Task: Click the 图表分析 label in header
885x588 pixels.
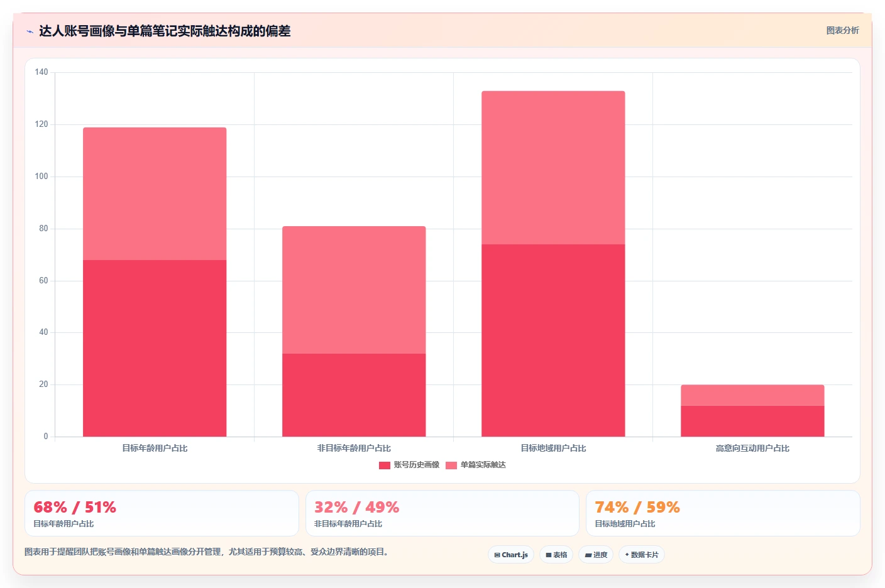Action: click(842, 30)
